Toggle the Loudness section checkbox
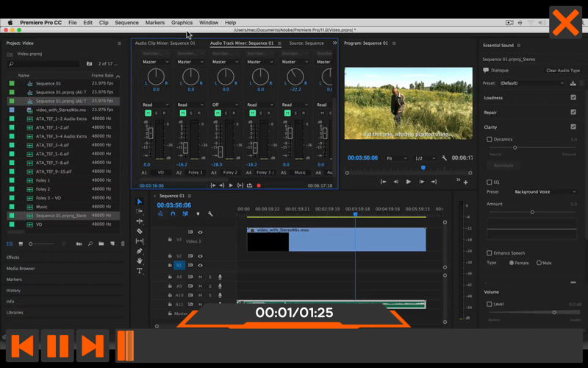The width and height of the screenshot is (588, 368). tap(573, 97)
